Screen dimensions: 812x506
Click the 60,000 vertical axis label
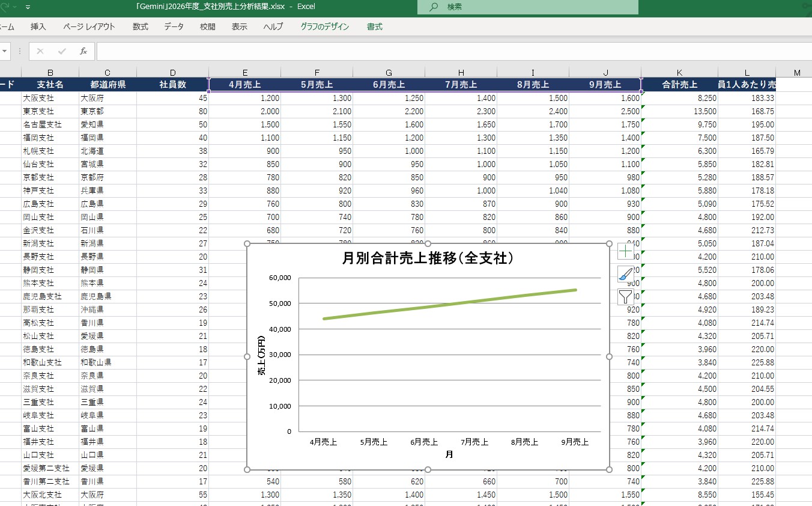[x=279, y=278]
